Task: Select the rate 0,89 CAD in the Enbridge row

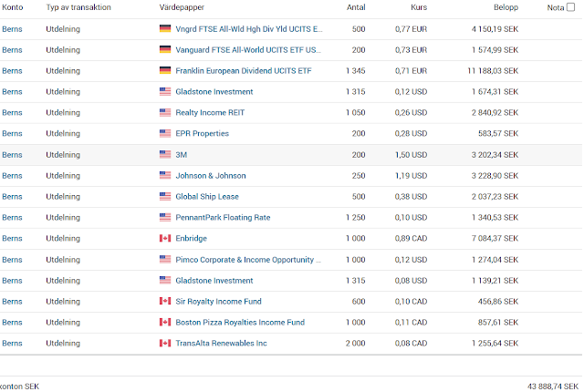Action: pyautogui.click(x=412, y=239)
